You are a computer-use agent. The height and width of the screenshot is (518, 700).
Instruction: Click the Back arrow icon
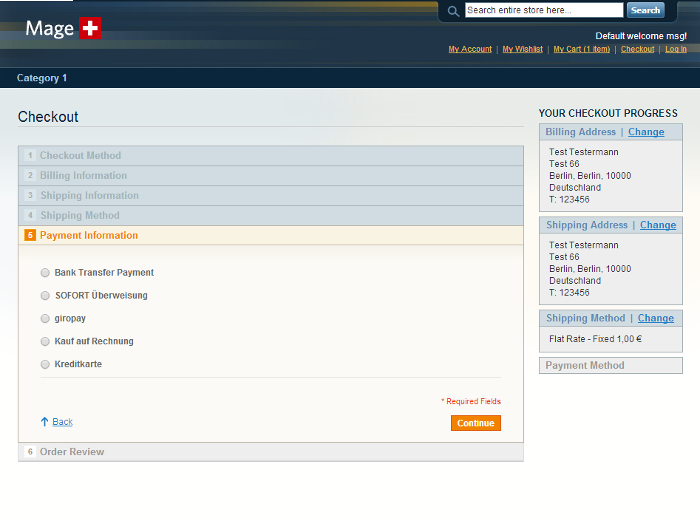[44, 422]
